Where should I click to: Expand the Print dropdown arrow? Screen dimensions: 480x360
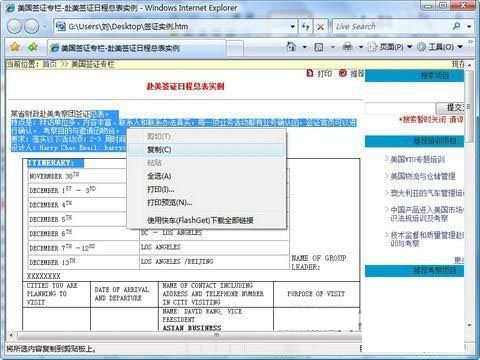360,47
